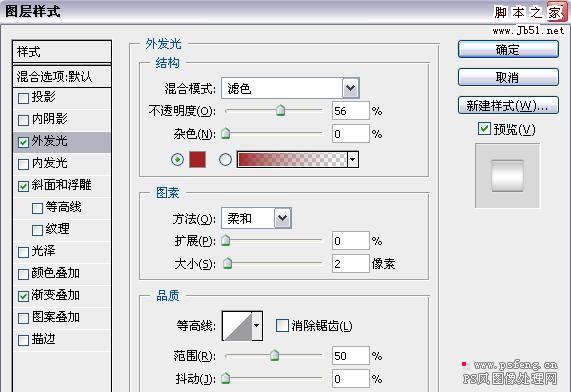Click the contour curve thumbnail
Screen dimensions: 571x392
coord(237,326)
